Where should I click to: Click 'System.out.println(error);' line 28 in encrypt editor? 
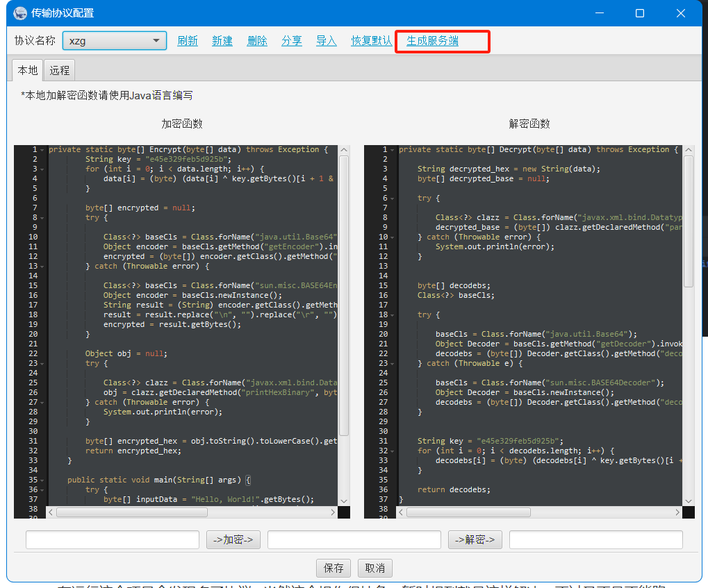point(163,412)
